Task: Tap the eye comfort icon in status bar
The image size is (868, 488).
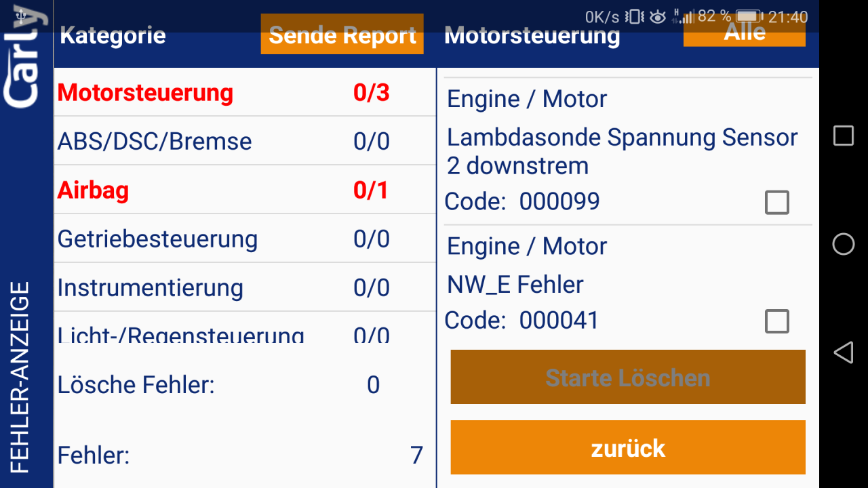Action: click(x=656, y=15)
